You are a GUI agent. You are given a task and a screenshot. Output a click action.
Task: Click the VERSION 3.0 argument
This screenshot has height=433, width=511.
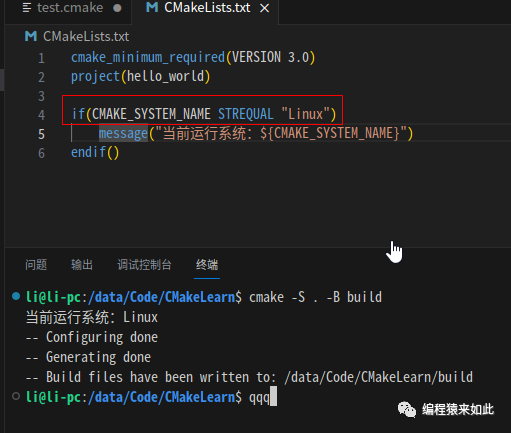(x=271, y=57)
